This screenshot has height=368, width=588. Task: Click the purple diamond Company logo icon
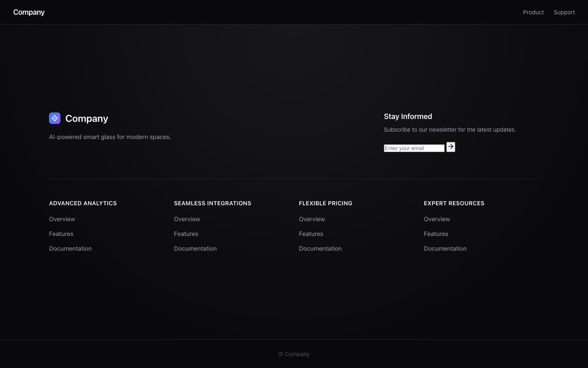click(x=55, y=118)
